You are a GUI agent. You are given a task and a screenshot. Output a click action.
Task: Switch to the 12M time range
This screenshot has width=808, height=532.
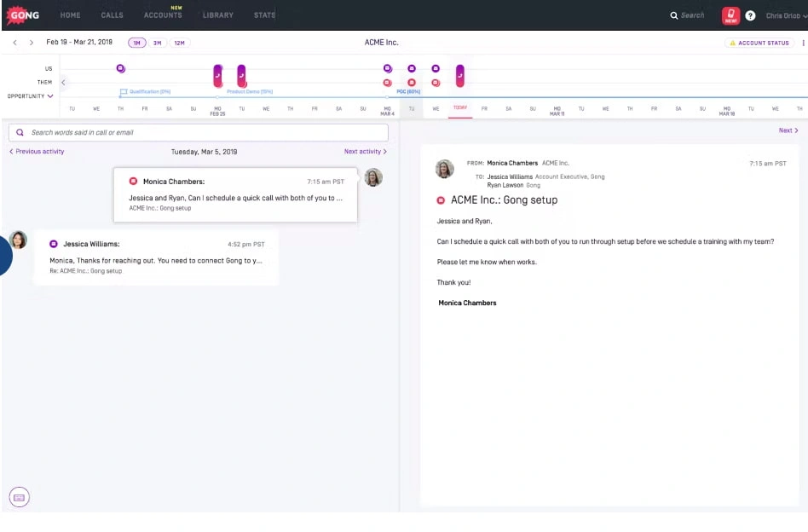179,43
